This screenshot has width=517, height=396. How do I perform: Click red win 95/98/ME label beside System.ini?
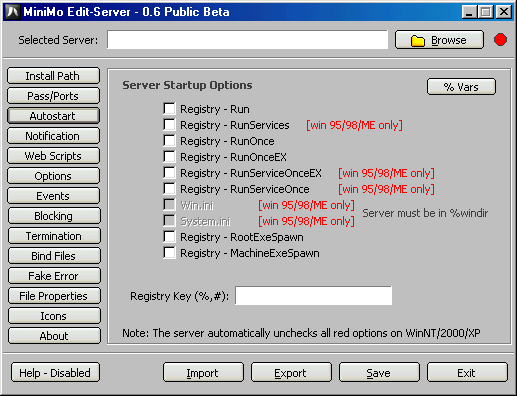(x=306, y=221)
